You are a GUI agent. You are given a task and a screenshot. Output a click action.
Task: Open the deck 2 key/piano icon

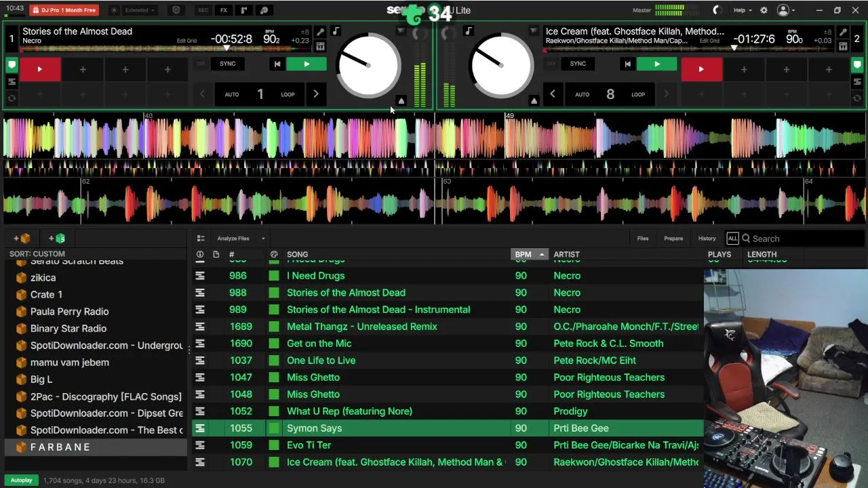click(x=843, y=47)
